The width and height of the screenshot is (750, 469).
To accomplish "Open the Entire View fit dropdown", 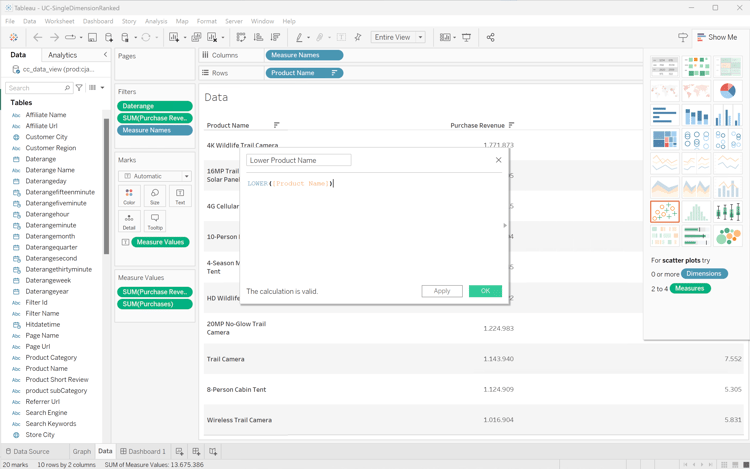I will (398, 37).
